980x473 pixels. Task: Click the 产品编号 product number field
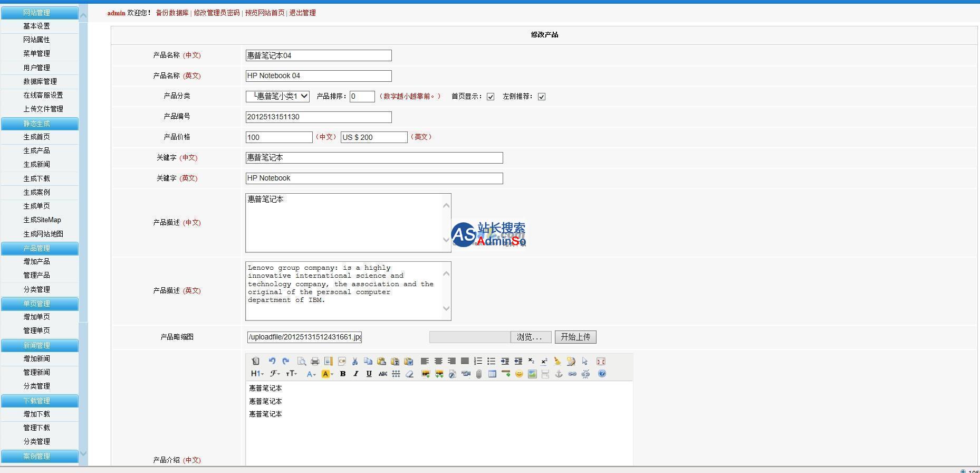click(319, 117)
